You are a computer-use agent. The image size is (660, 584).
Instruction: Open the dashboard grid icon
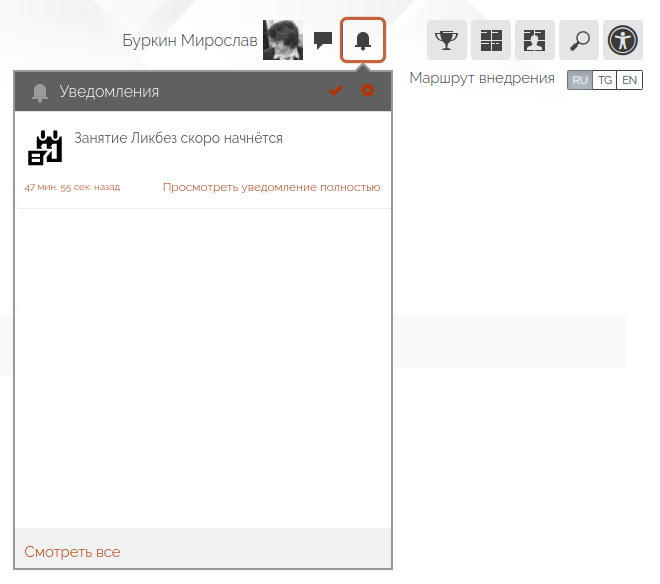point(491,40)
